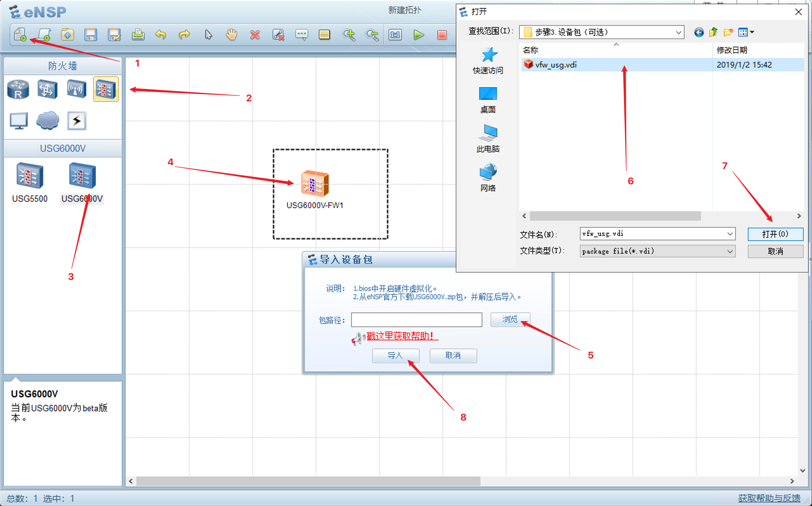Choose the USG5500 firewall device
The image size is (812, 506).
pos(29,183)
